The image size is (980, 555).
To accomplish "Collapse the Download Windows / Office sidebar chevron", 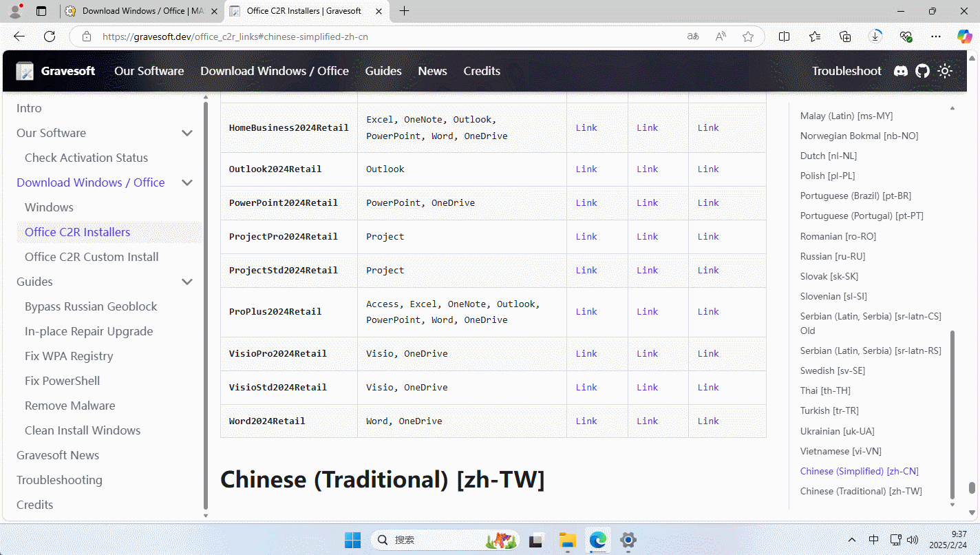I will pyautogui.click(x=187, y=182).
